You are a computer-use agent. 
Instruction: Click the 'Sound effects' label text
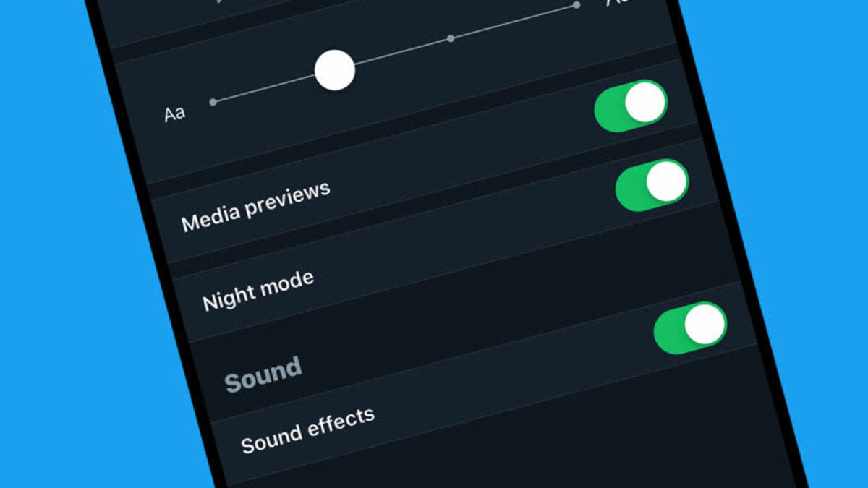pos(308,430)
